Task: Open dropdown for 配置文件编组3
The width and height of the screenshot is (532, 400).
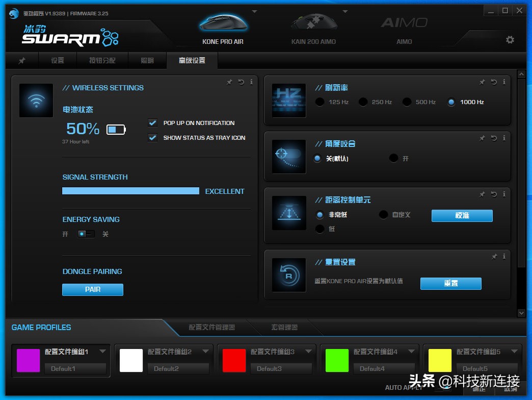Action: tap(308, 351)
